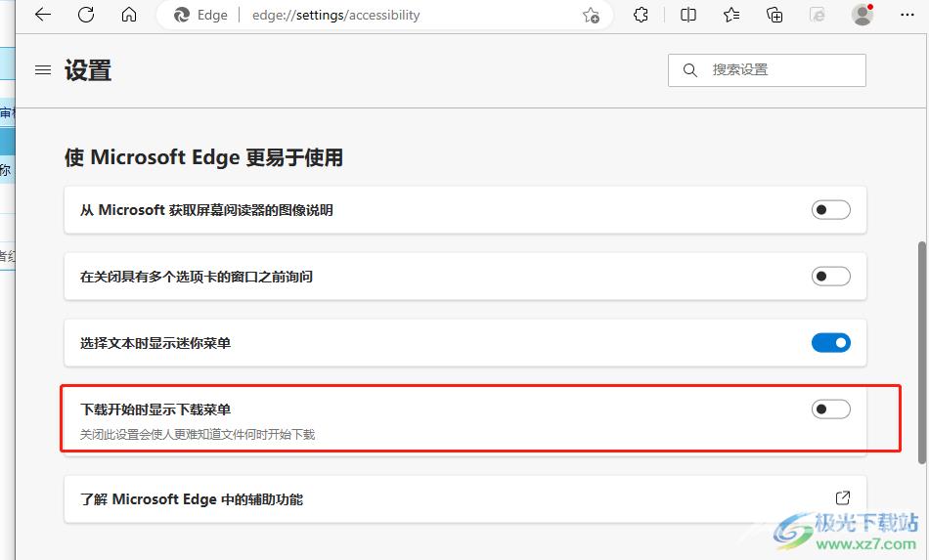Enable 在关闭具有多个选项卡的窗口之前询问 switch

(830, 276)
